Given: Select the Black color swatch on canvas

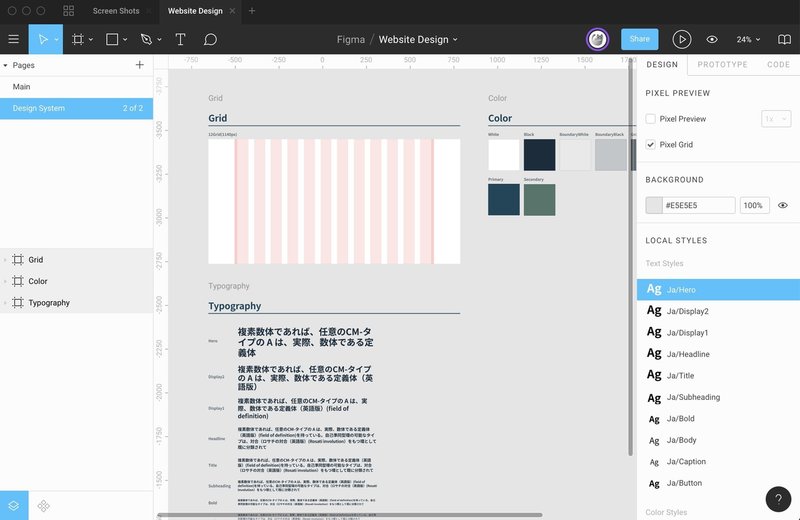Looking at the screenshot, I should click(539, 155).
